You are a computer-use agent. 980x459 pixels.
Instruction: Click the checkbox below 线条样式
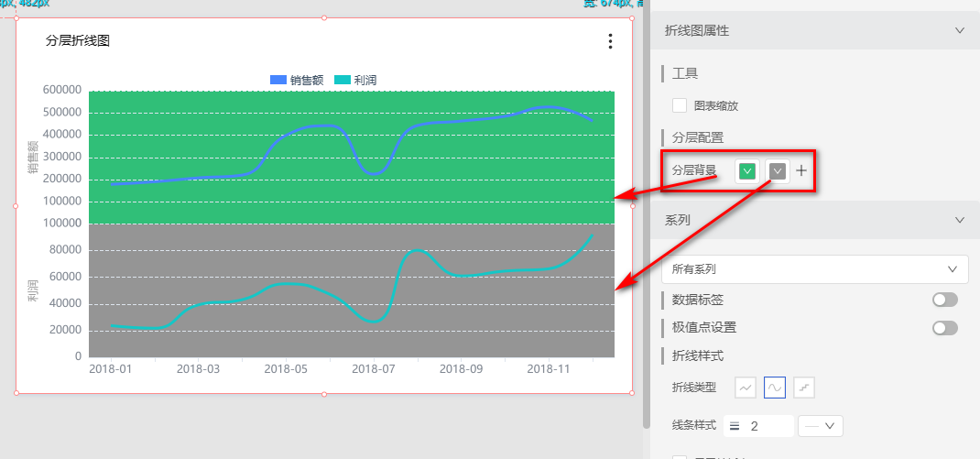(x=680, y=455)
